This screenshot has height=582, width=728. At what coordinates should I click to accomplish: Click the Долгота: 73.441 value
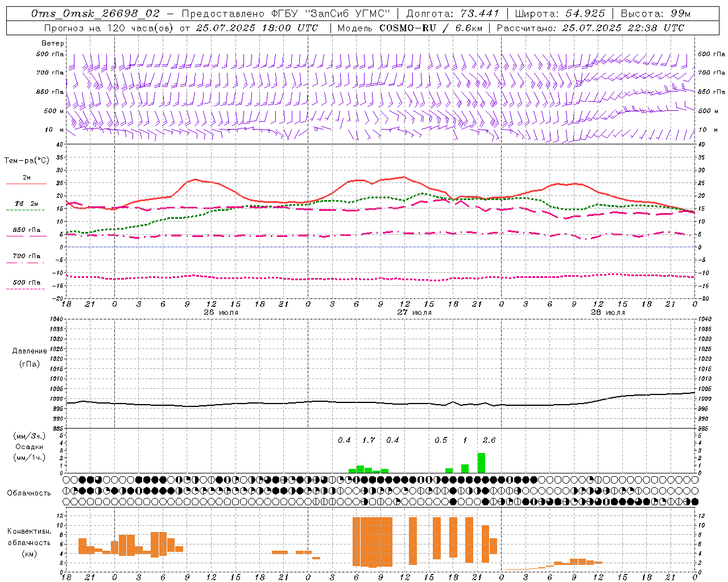[x=453, y=14]
